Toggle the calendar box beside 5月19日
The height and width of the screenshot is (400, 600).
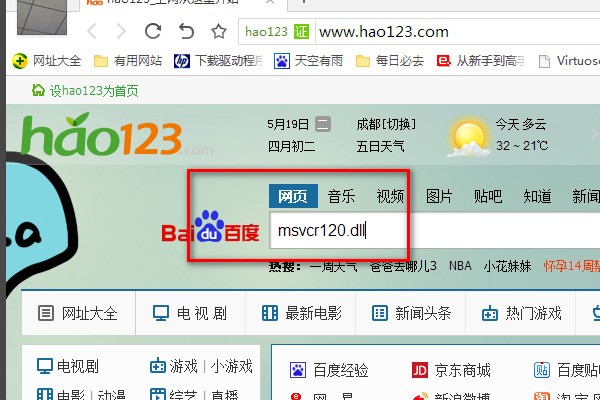click(322, 125)
